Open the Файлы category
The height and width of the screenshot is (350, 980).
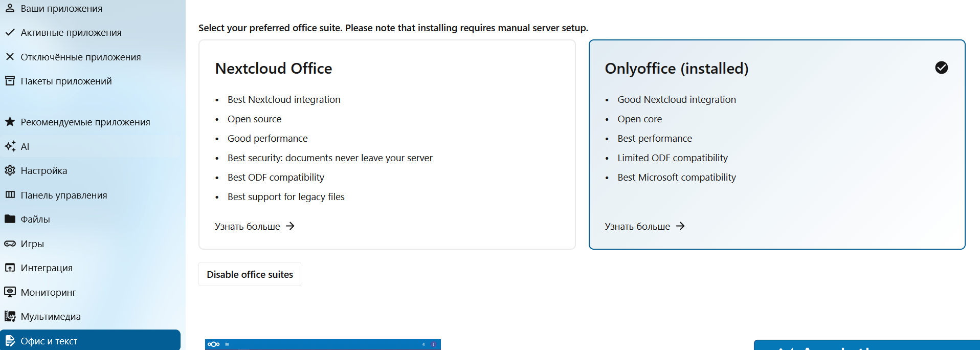pos(35,219)
